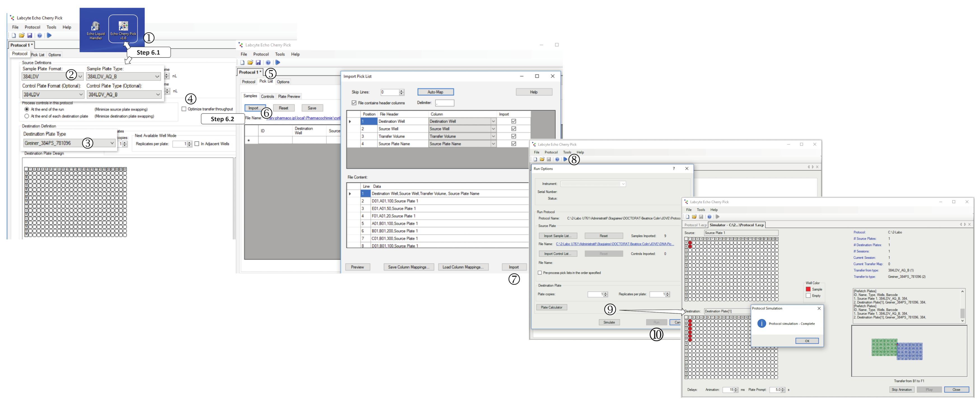This screenshot has height=408, width=980.
Task: Switch to the Plate Preview tab
Action: pos(289,96)
